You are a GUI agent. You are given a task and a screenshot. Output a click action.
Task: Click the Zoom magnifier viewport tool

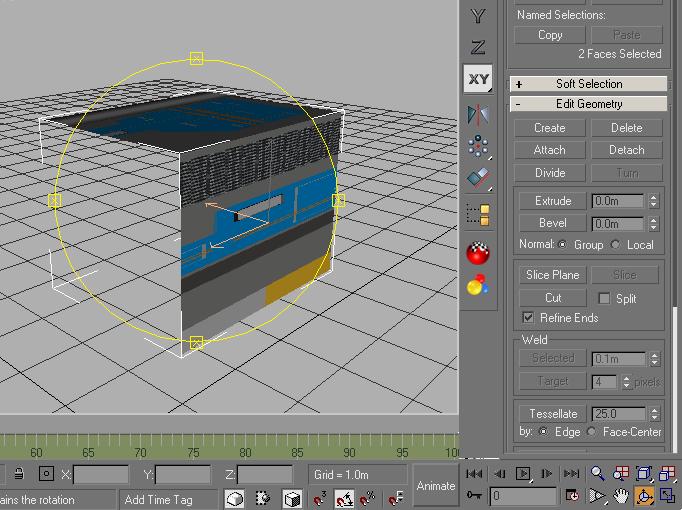click(597, 474)
